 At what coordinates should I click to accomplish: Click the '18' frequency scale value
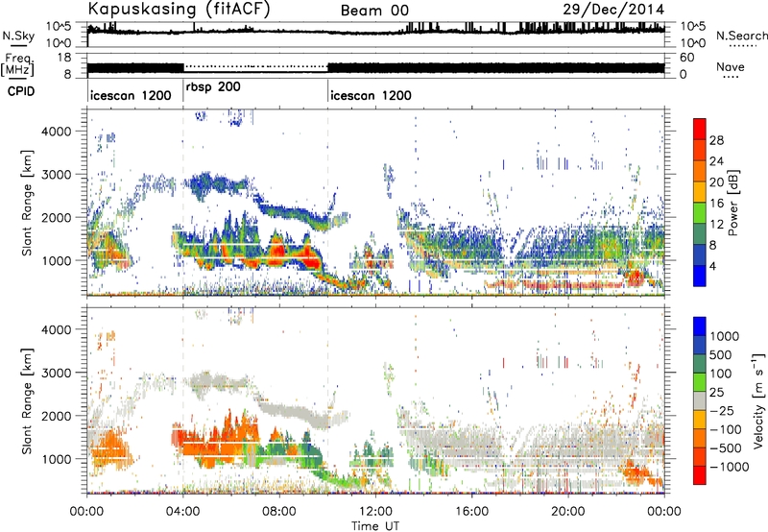pos(63,58)
